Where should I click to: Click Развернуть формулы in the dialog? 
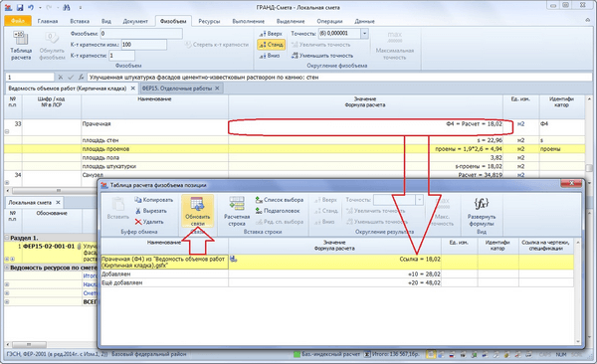(482, 212)
